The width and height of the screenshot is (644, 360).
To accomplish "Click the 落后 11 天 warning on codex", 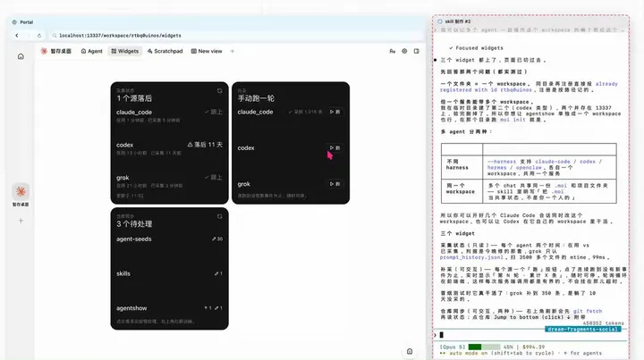I will 205,145.
